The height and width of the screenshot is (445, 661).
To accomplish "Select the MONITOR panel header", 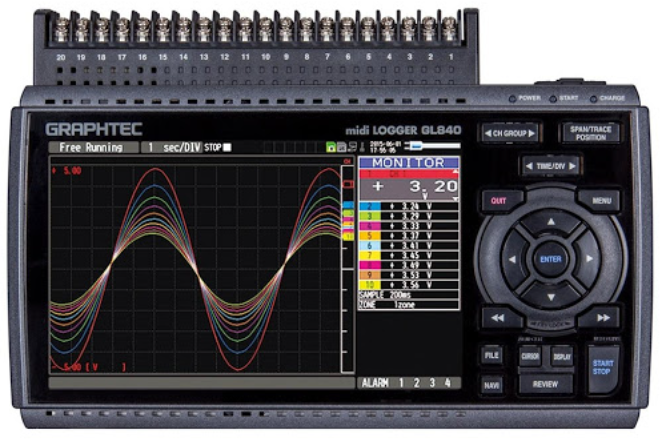I will [x=408, y=162].
